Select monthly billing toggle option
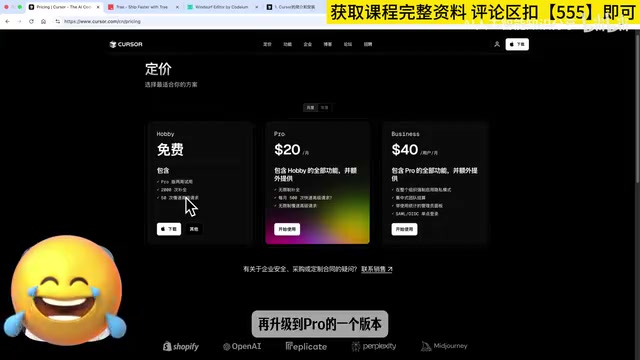640x360 pixels. (x=311, y=107)
